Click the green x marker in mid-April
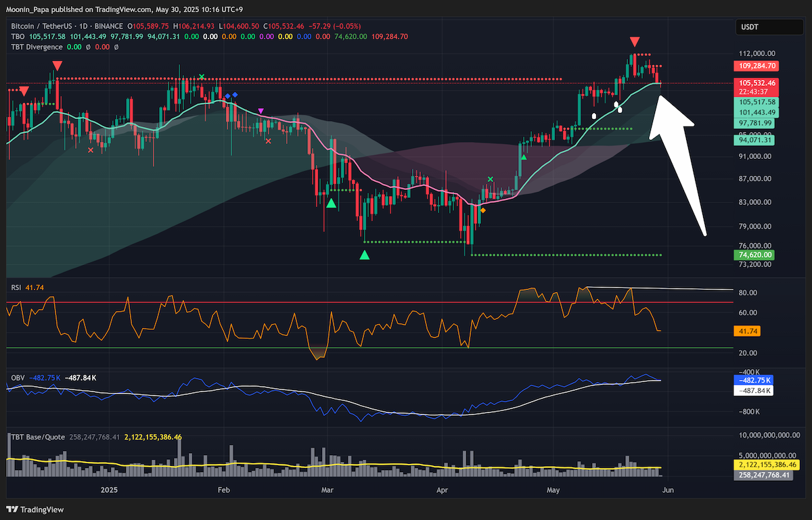 (491, 179)
